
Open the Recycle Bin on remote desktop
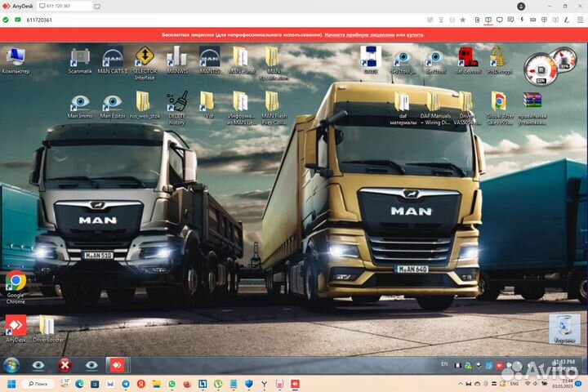coord(562,327)
